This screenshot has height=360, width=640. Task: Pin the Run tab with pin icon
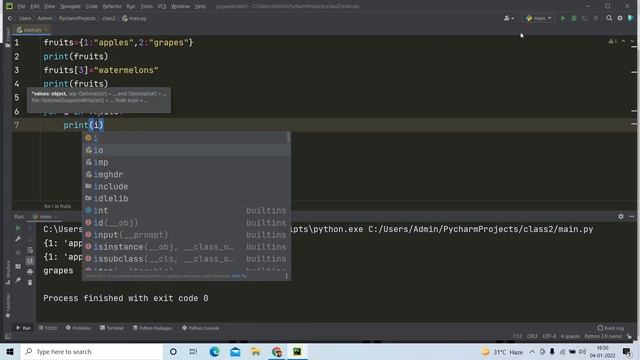click(18, 280)
